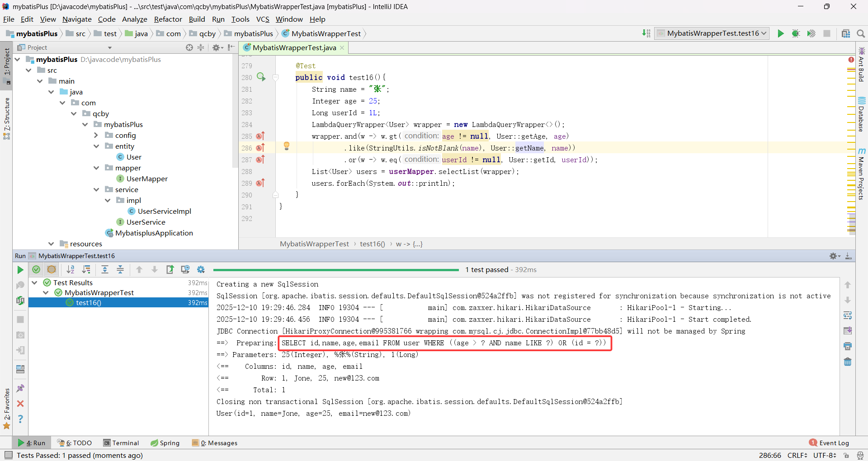The image size is (868, 461).
Task: Open the 6: TODO tool window
Action: pyautogui.click(x=75, y=443)
